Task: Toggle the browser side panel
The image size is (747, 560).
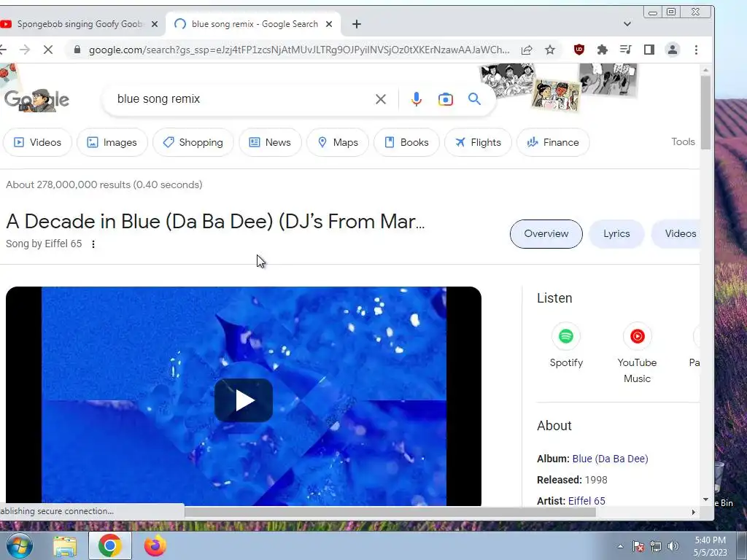Action: (649, 50)
